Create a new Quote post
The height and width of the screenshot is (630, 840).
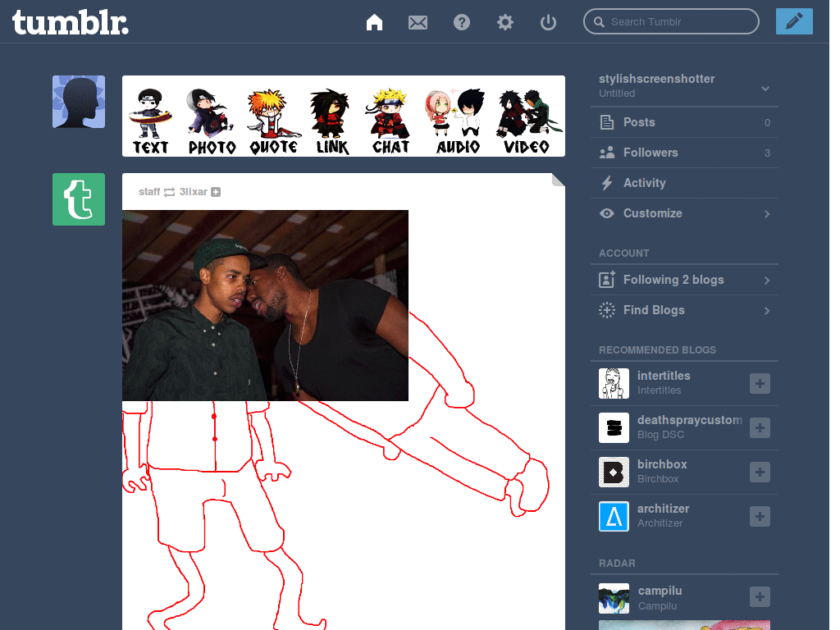coord(274,121)
